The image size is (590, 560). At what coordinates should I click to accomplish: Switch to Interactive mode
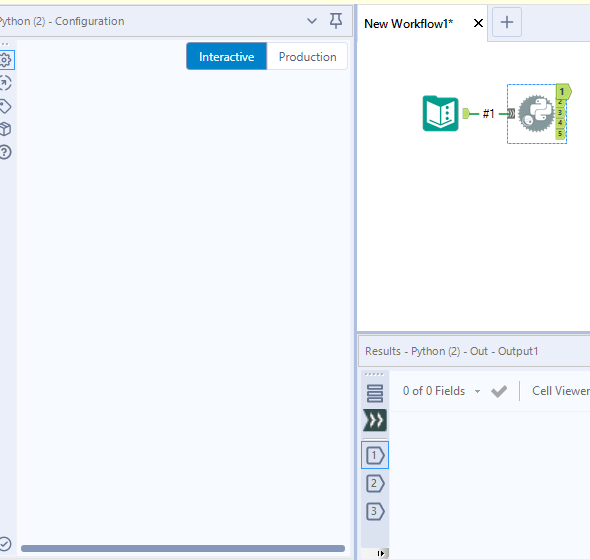point(227,56)
